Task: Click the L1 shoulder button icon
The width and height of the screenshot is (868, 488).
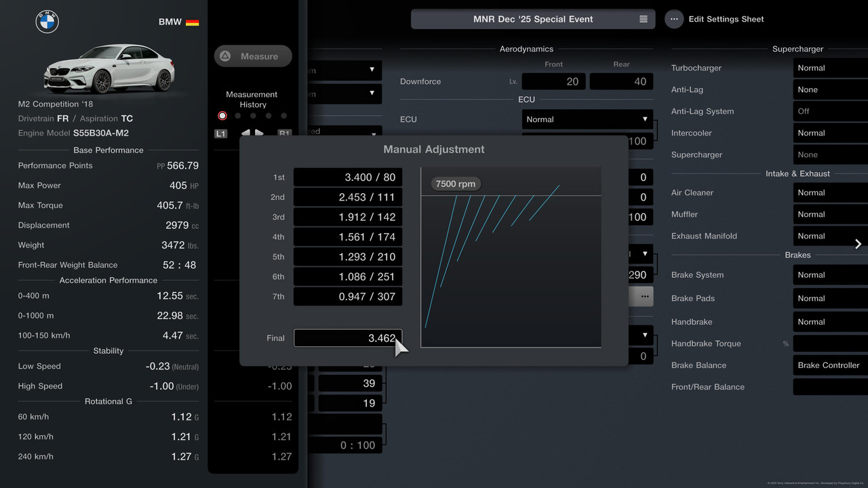Action: coord(220,134)
